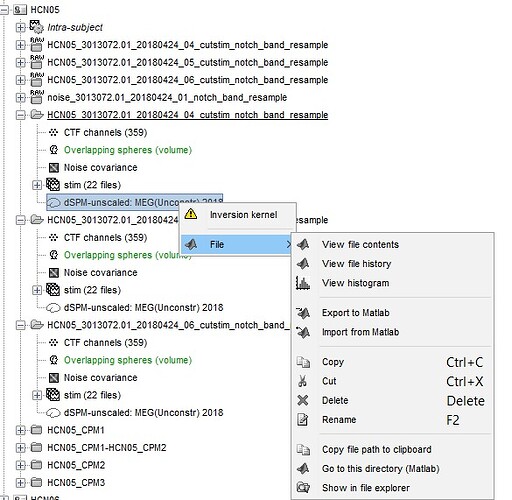Expand the HCN05_CPM1 folder
512x500 pixels.
[x=20, y=430]
